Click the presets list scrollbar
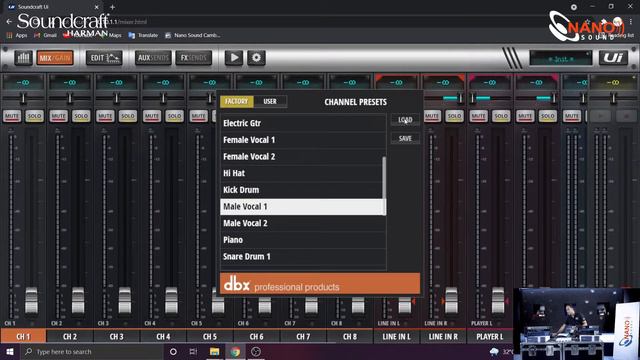 point(384,186)
